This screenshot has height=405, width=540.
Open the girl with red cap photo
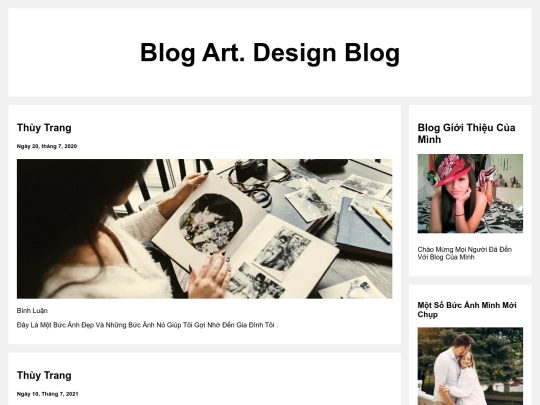point(470,194)
